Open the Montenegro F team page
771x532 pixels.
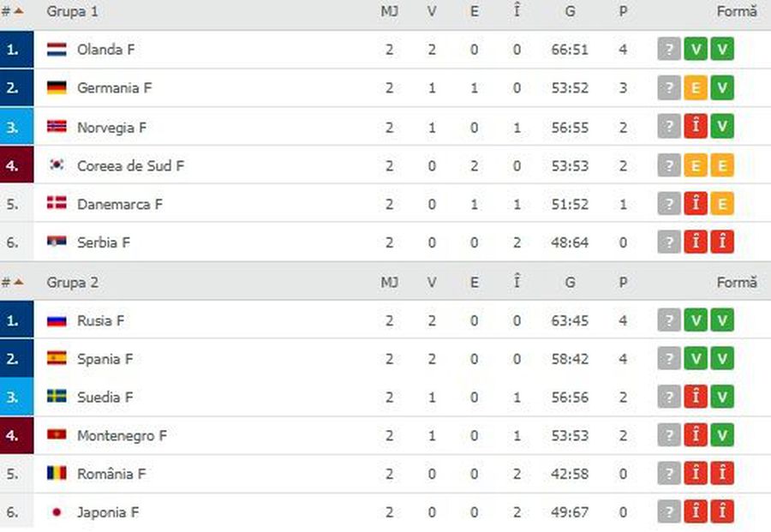click(x=122, y=436)
